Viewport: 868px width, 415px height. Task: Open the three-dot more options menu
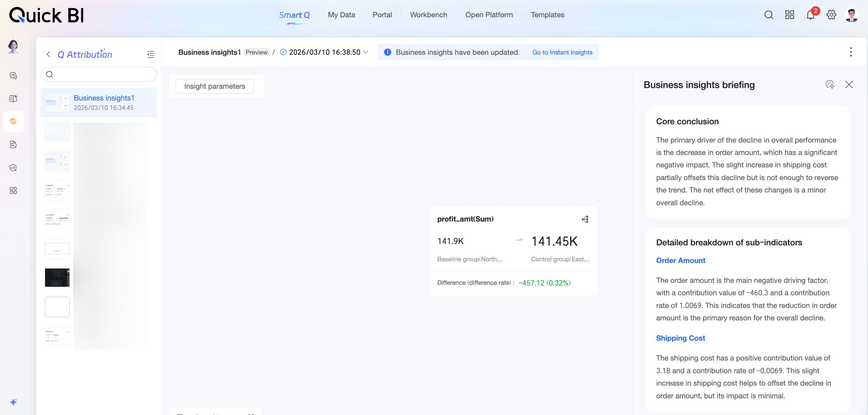point(851,52)
